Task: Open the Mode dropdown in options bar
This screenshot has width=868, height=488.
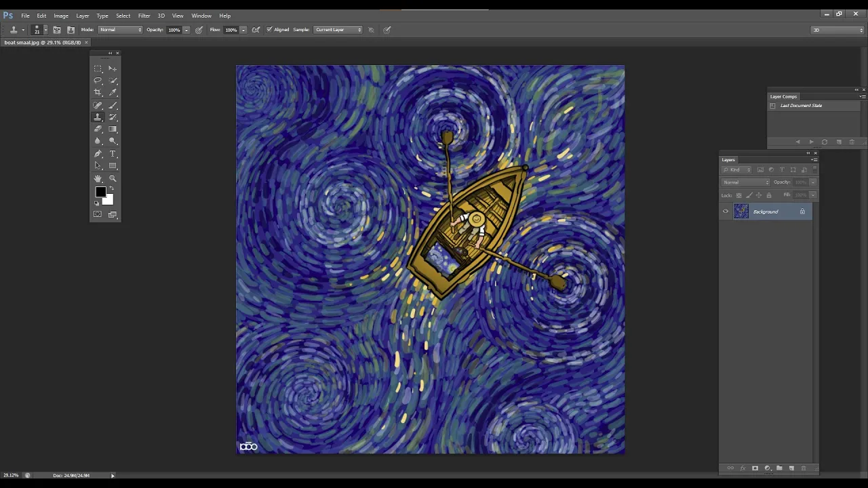Action: 121,30
